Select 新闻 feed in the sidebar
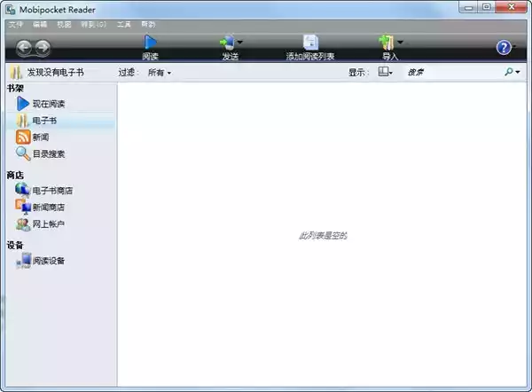Image resolution: width=532 pixels, height=392 pixels. (x=41, y=137)
